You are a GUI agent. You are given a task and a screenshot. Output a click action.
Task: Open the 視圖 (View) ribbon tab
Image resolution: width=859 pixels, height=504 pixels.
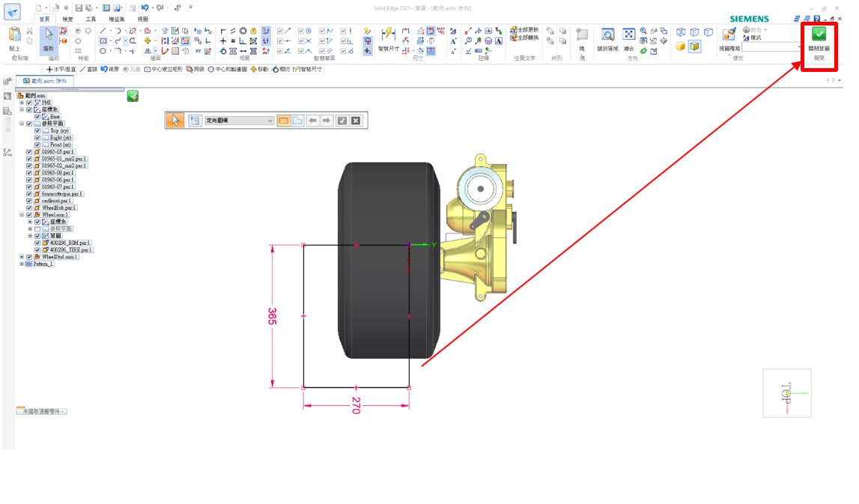[x=143, y=19]
